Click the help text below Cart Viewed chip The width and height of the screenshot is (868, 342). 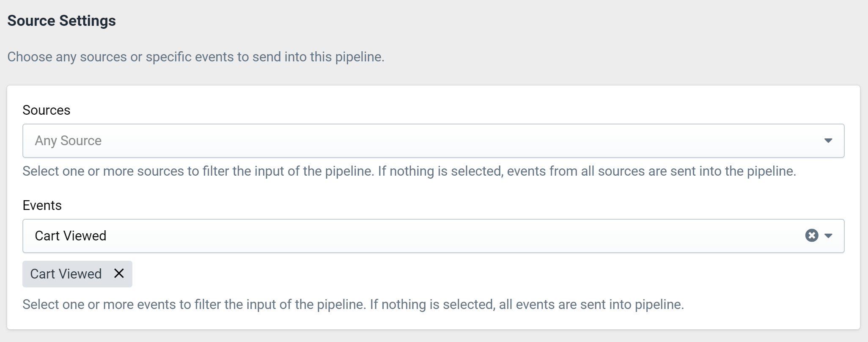pyautogui.click(x=353, y=304)
